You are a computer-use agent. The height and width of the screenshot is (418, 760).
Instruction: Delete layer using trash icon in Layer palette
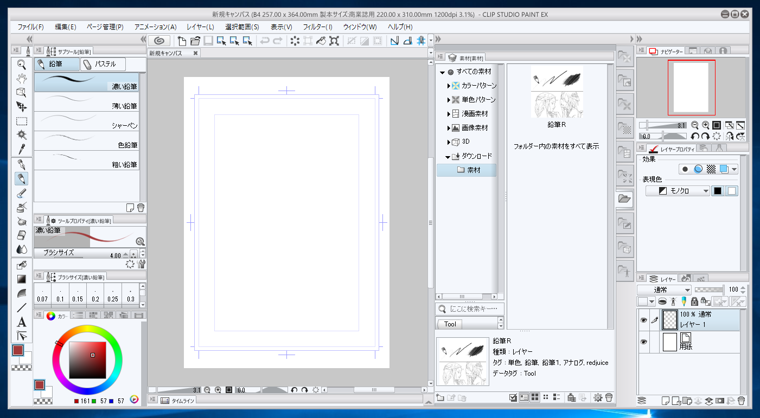pyautogui.click(x=741, y=401)
